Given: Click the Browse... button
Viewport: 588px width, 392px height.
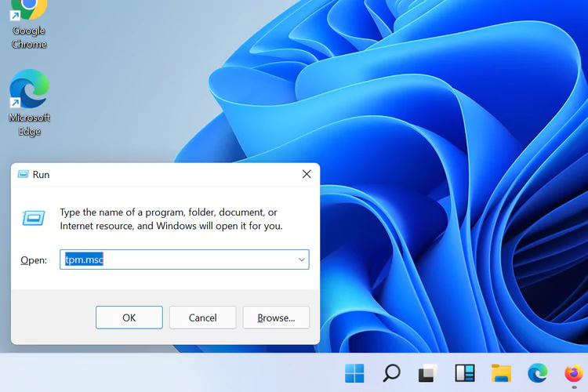Looking at the screenshot, I should (x=276, y=318).
